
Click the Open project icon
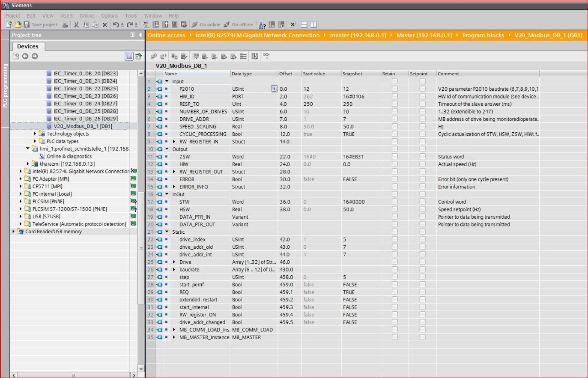(18, 25)
